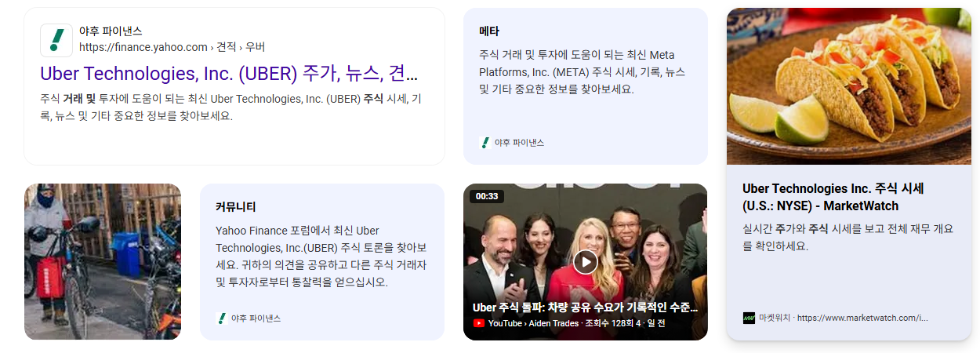Click the Yahoo Finance 포럼 description text

pos(321,257)
